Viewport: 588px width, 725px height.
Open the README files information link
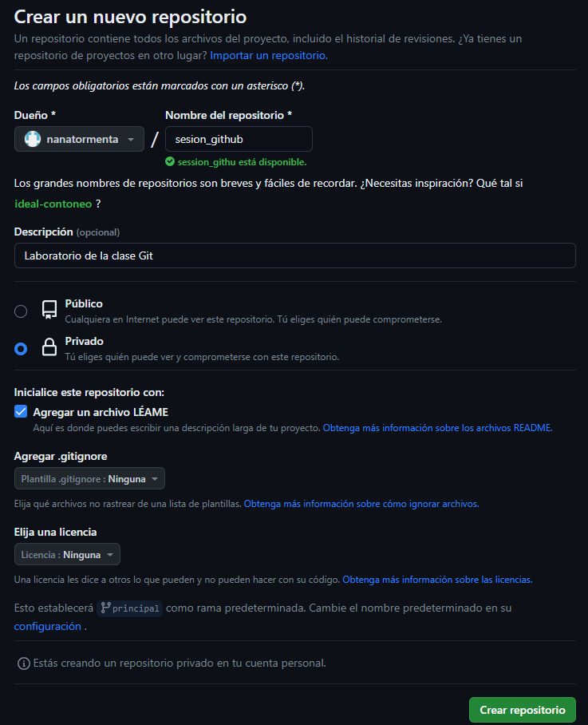[x=436, y=427]
